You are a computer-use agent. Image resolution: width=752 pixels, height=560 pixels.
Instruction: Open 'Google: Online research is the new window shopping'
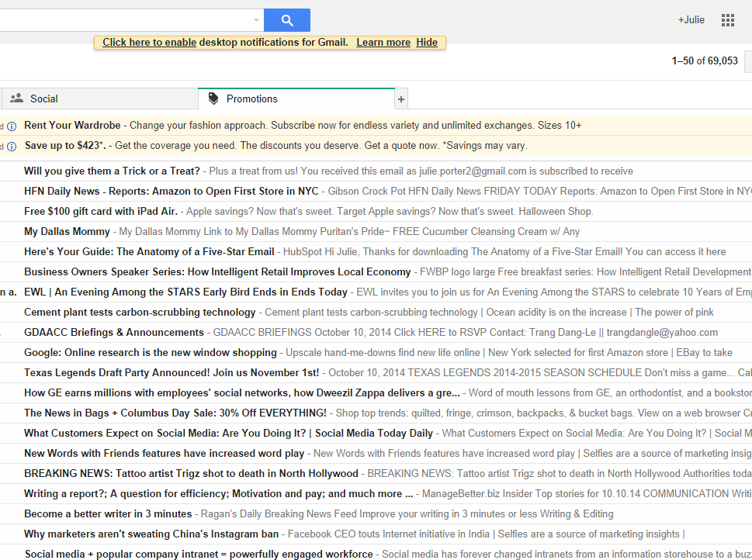click(x=376, y=352)
